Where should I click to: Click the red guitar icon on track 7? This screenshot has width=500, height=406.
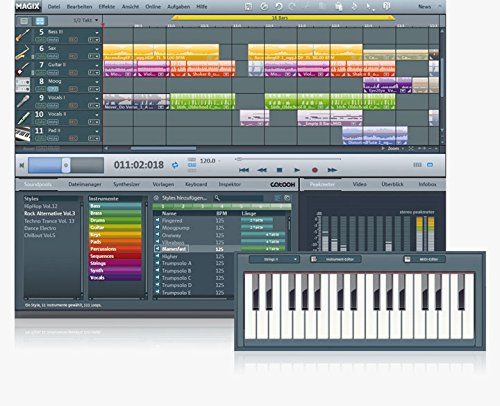click(x=23, y=68)
